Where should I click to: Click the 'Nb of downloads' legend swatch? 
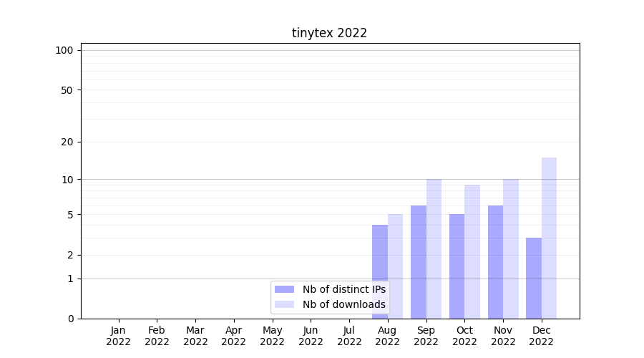284,304
